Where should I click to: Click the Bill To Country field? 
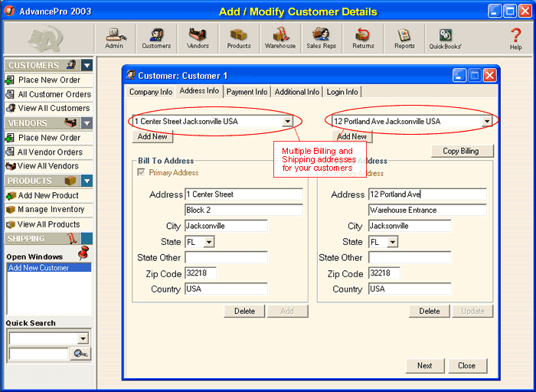(227, 289)
